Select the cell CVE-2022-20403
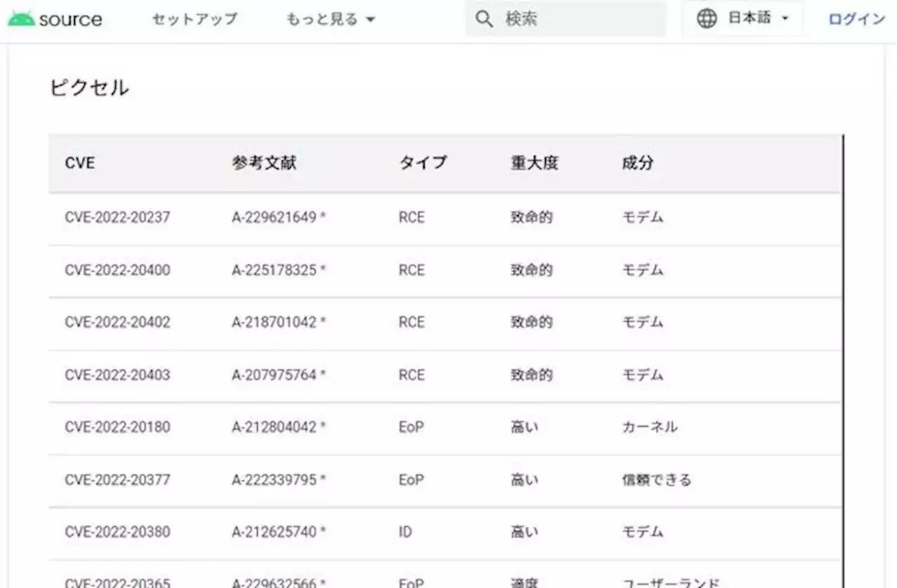897x588 pixels. click(x=118, y=375)
